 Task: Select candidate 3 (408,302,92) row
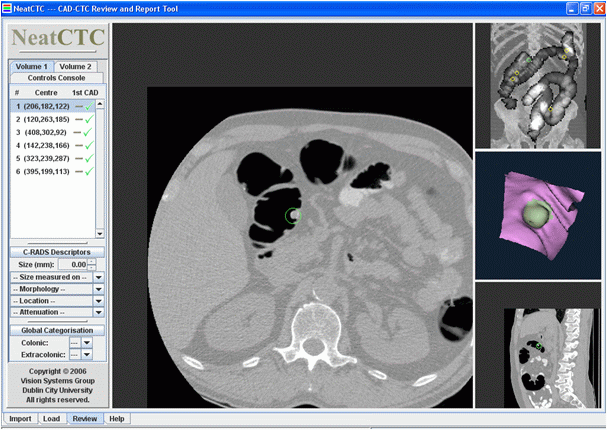tap(53, 132)
